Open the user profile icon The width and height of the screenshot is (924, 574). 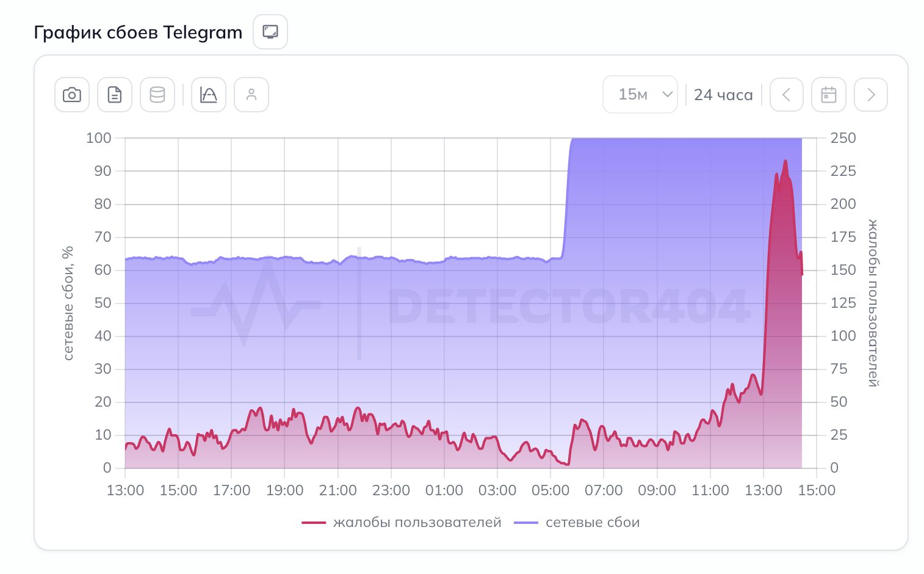coord(251,95)
